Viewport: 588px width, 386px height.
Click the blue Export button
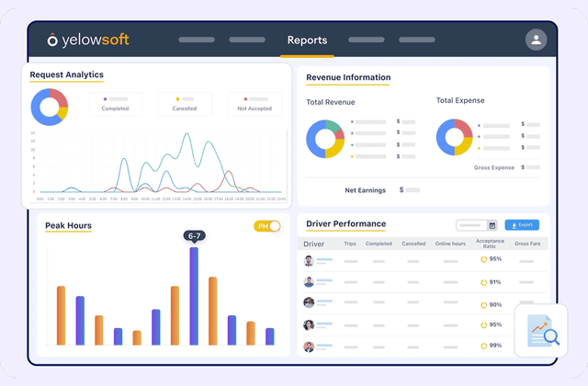(x=522, y=225)
